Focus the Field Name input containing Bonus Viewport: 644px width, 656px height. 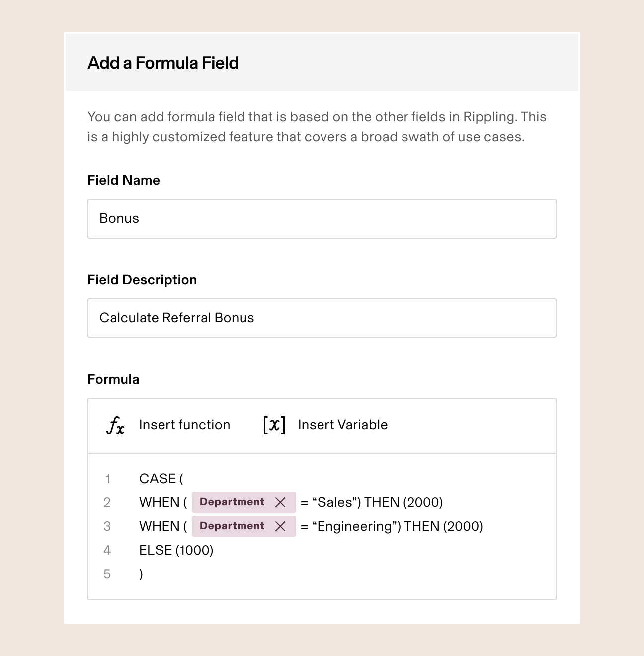322,219
